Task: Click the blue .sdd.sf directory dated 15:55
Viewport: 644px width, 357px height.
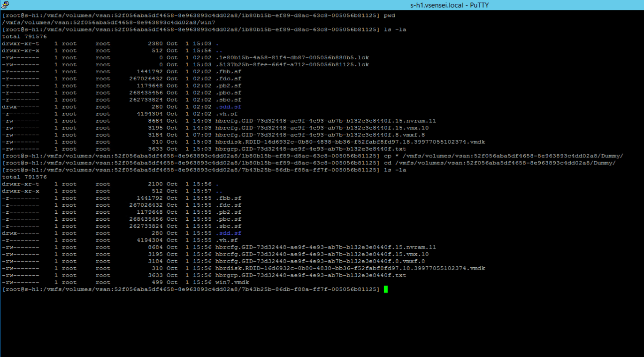Action: pos(229,233)
